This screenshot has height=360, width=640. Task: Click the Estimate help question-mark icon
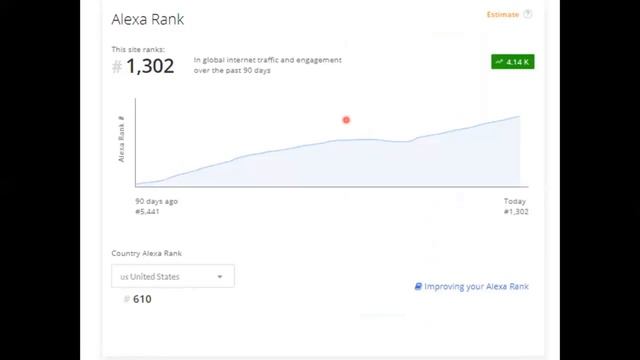pyautogui.click(x=527, y=14)
